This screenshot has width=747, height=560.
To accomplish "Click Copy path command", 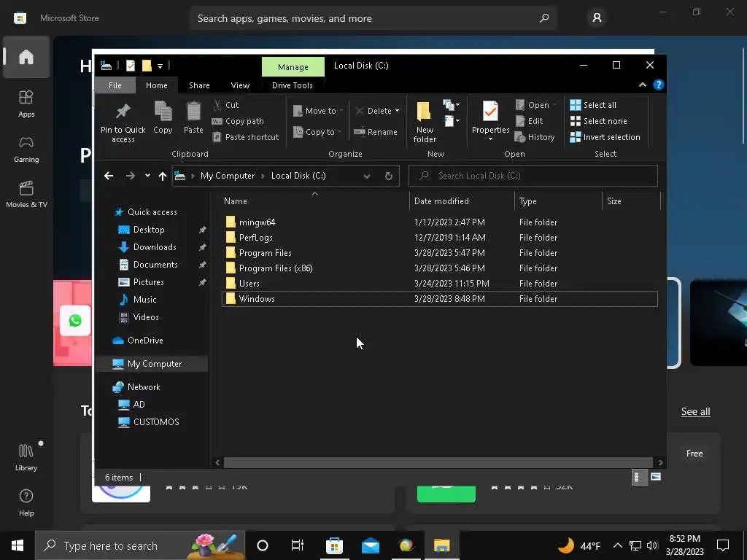I will (238, 121).
